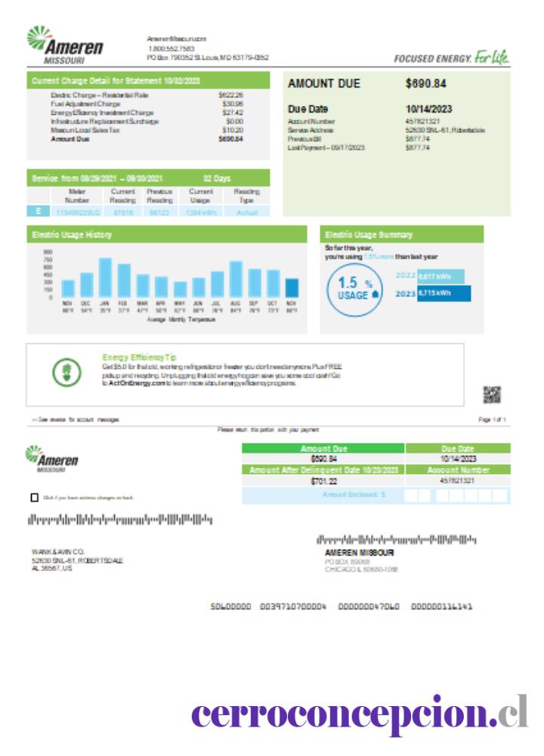Click the Meter Number column header
The image size is (544, 756).
(x=77, y=196)
